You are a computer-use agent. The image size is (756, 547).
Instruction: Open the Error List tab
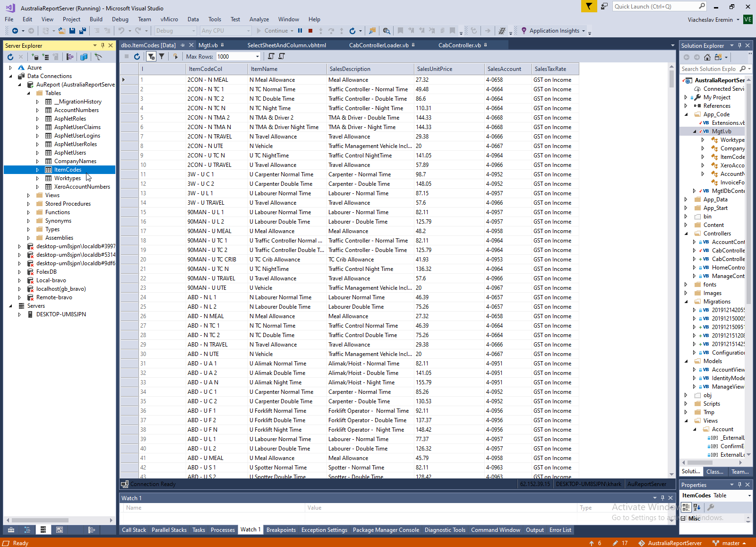[560, 530]
